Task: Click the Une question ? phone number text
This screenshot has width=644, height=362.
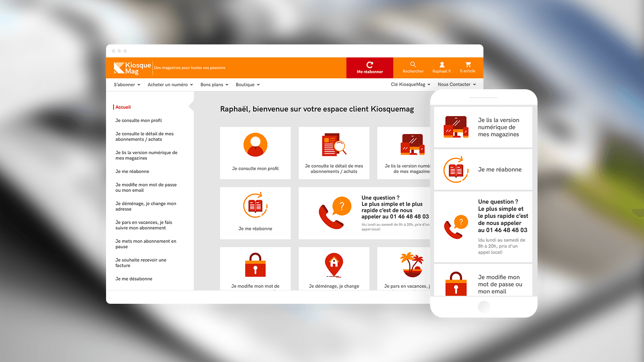Action: coord(395,207)
